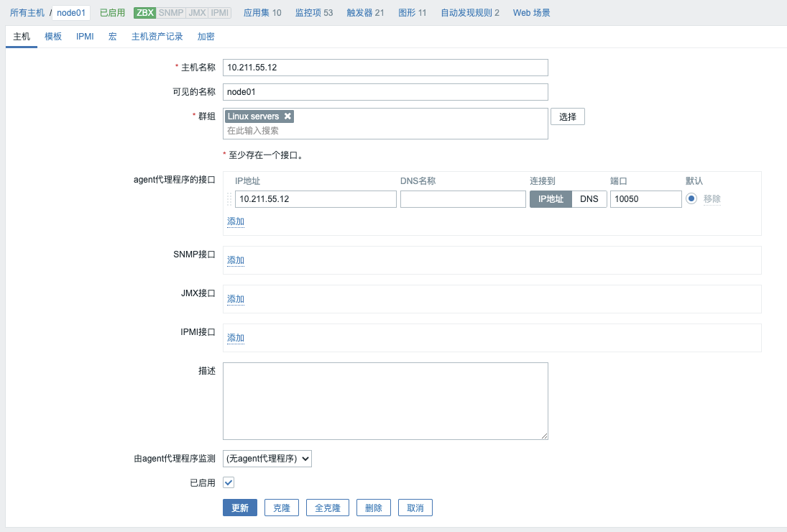Click the JMX availability badge
The width and height of the screenshot is (787, 532).
tap(197, 12)
